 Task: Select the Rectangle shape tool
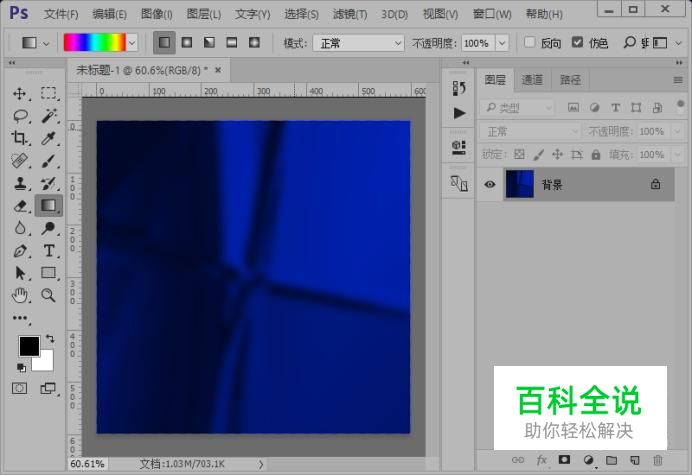pyautogui.click(x=49, y=273)
